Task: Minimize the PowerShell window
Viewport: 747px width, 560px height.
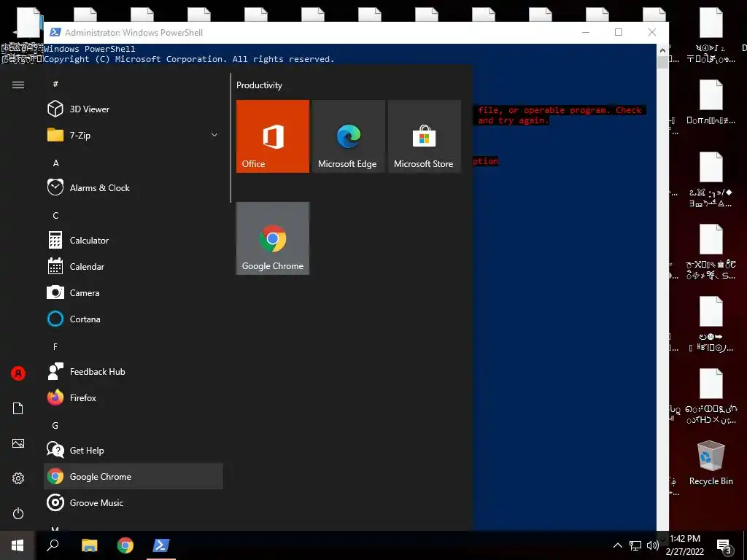Action: click(586, 32)
